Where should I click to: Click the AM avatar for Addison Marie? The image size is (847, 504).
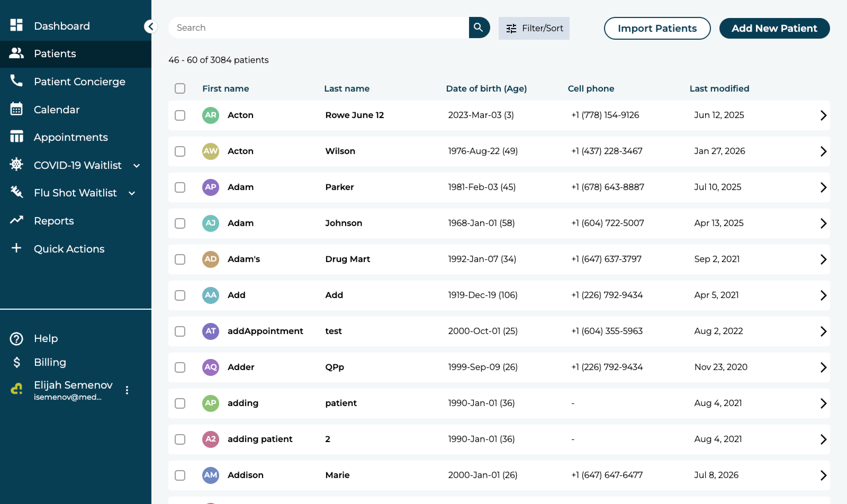(x=211, y=475)
